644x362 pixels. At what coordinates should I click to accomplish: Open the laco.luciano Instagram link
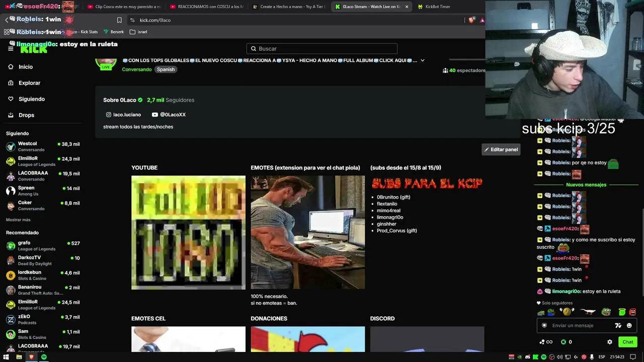click(x=123, y=115)
